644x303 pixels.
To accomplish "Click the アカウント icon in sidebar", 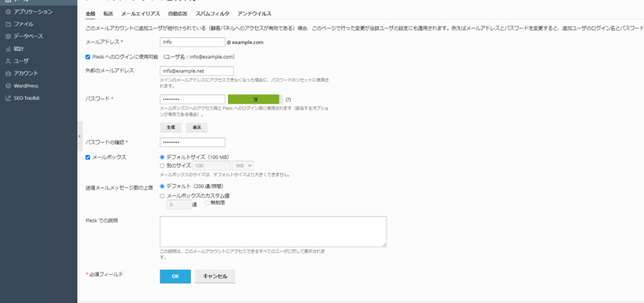I will click(8, 73).
